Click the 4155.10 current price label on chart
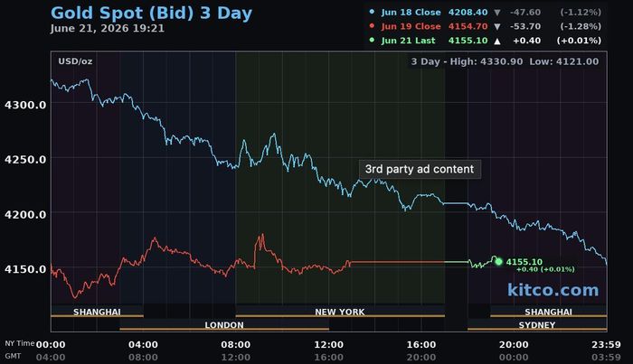Screen dimensions: 633x364 (524, 262)
